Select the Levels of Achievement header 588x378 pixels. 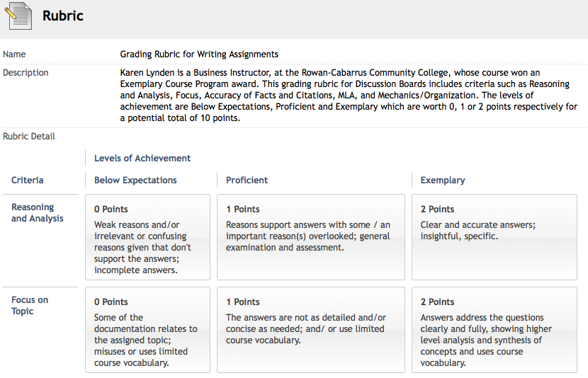(142, 158)
